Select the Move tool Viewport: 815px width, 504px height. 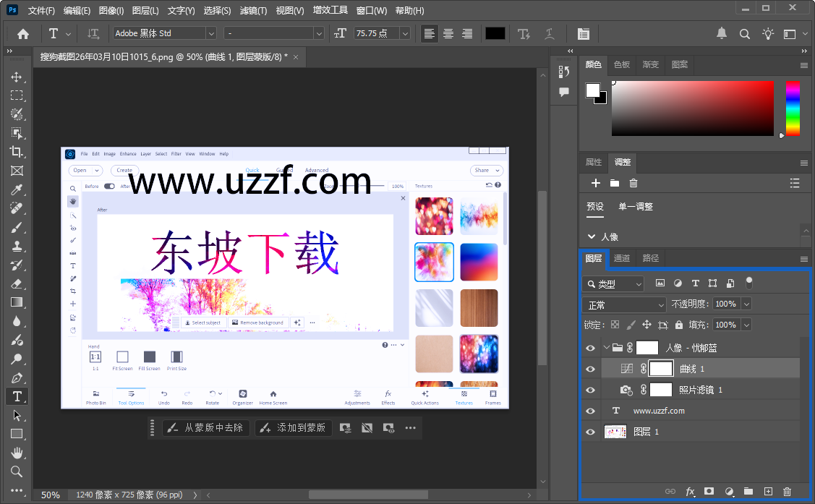point(17,77)
